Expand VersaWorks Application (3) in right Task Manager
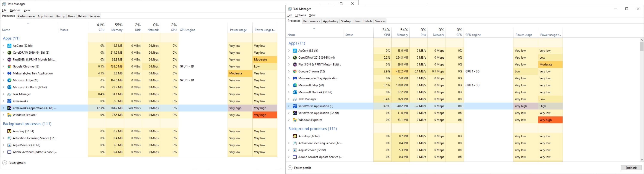Screen dimensions: 644x174 pyautogui.click(x=289, y=106)
